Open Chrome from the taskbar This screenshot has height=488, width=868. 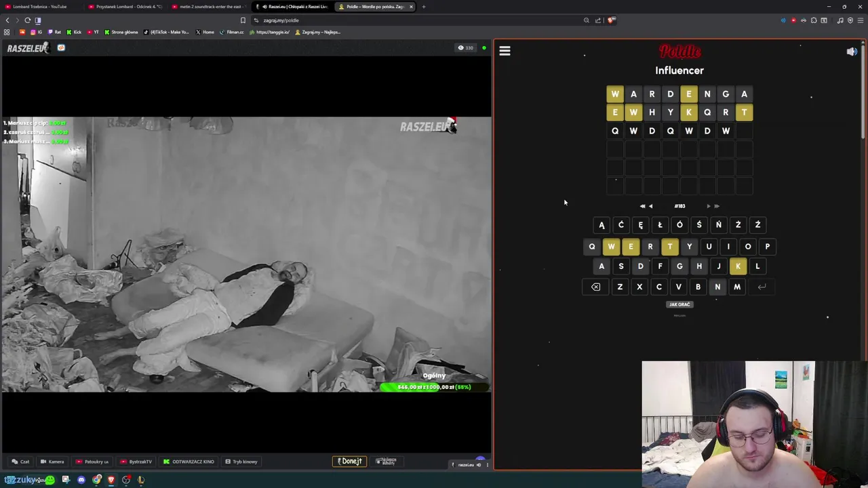(x=96, y=480)
